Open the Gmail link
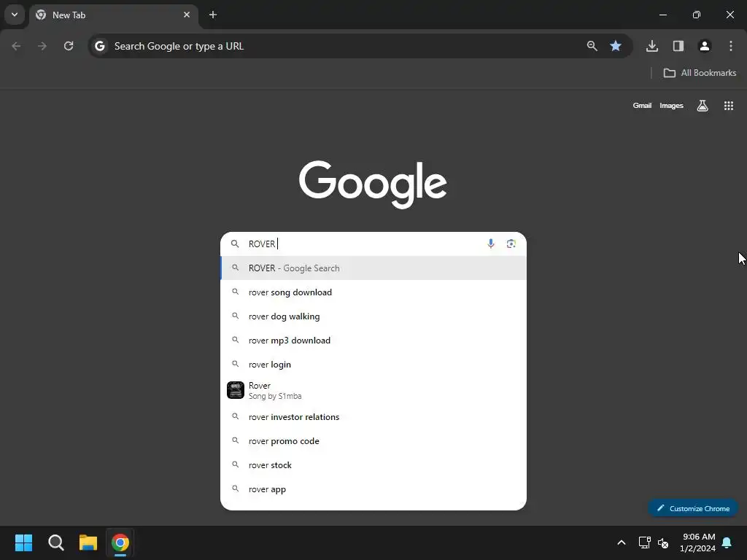747x560 pixels. (x=642, y=105)
